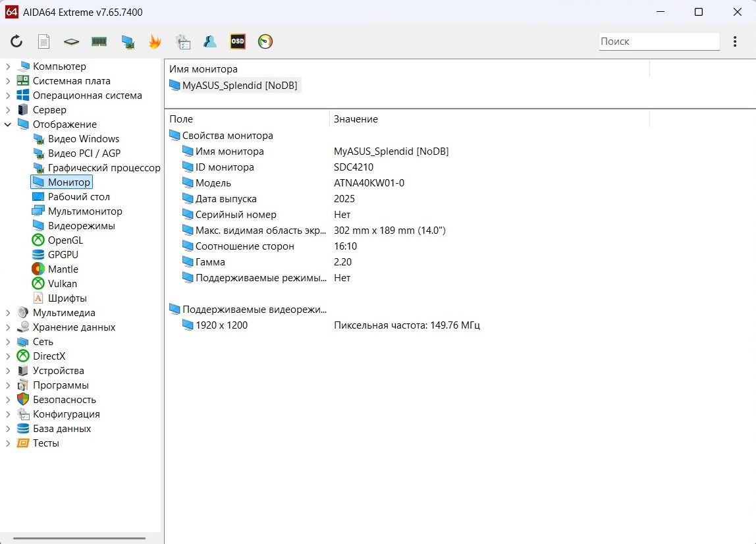This screenshot has width=756, height=544.
Task: Open the gauge SensorPanel icon
Action: (265, 41)
